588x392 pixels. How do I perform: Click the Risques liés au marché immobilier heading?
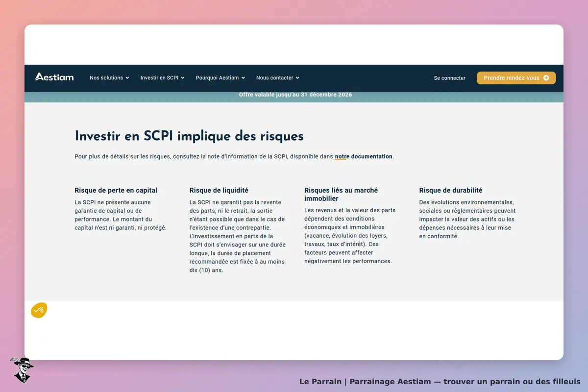click(x=341, y=195)
